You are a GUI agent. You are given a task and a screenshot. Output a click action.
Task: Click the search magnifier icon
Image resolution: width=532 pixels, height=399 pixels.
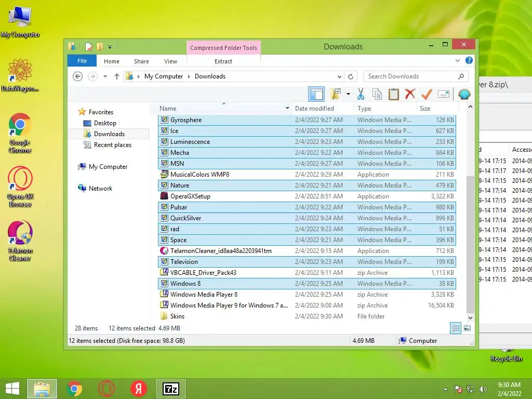[461, 76]
